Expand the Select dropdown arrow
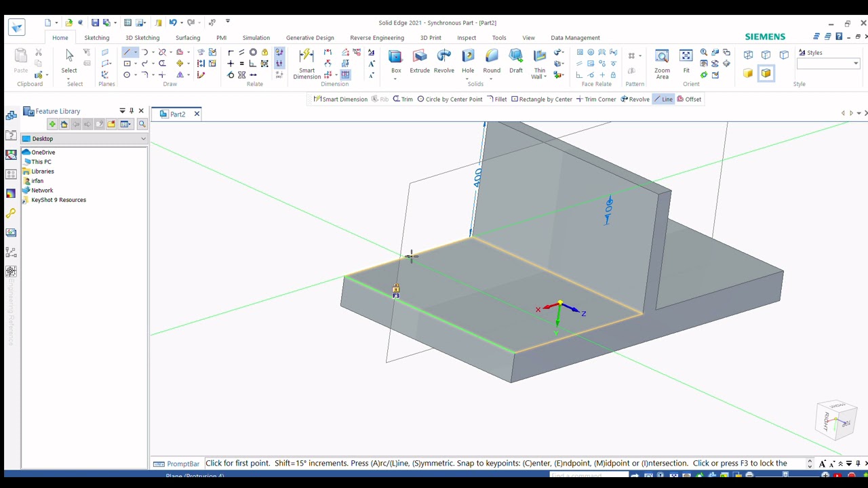 69,79
